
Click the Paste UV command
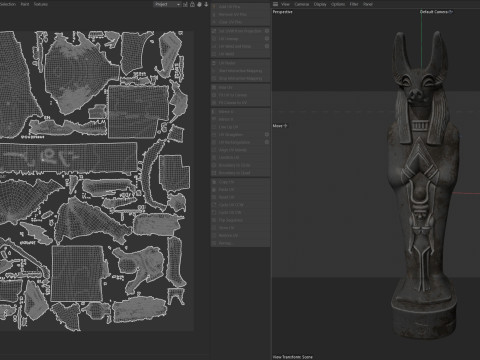[240, 189]
